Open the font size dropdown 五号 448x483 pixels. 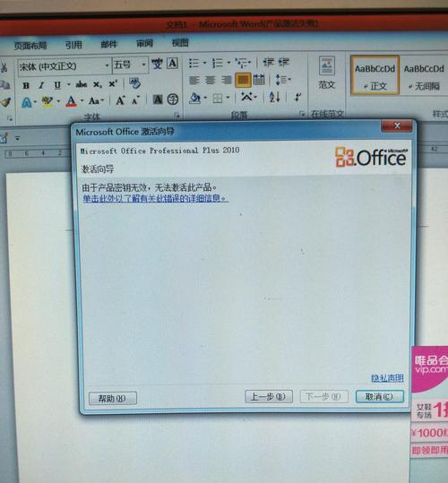tap(143, 65)
